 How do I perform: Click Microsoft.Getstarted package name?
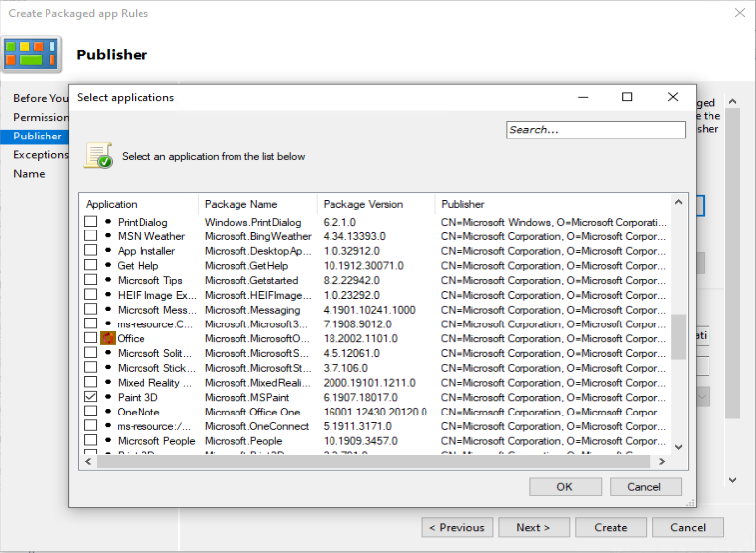tap(251, 281)
